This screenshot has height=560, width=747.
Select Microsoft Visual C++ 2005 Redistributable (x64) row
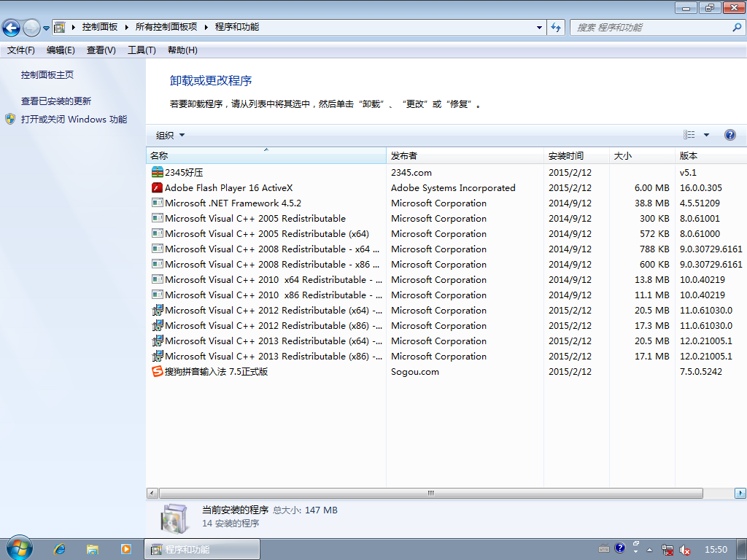(x=446, y=234)
